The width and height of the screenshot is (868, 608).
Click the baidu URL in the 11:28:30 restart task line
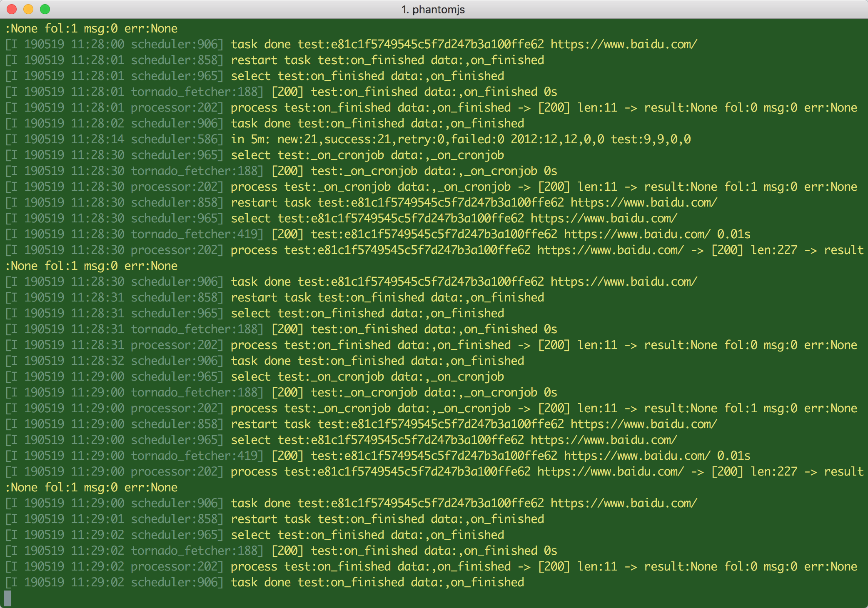[644, 202]
